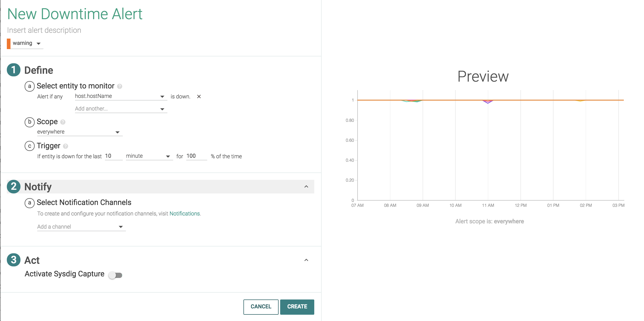Click the step 2 Notify number badge

click(x=14, y=187)
